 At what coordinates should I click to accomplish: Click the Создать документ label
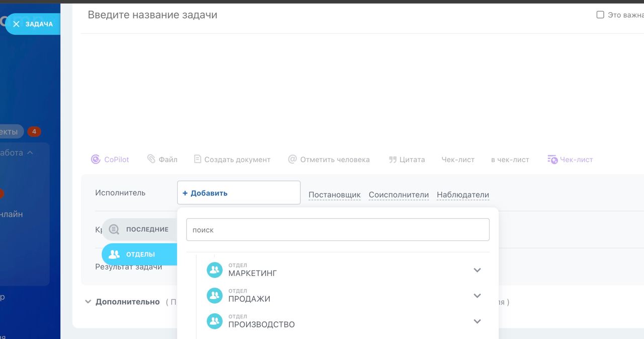[237, 160]
